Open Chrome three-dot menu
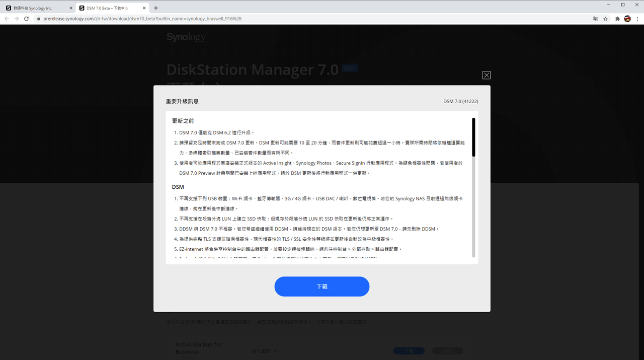The height and width of the screenshot is (360, 644). pos(637,19)
